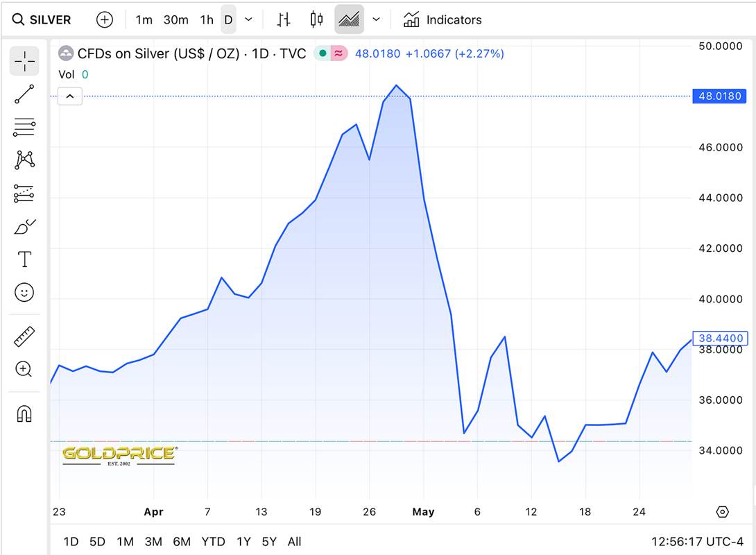
Task: Switch to bars chart style
Action: (283, 19)
